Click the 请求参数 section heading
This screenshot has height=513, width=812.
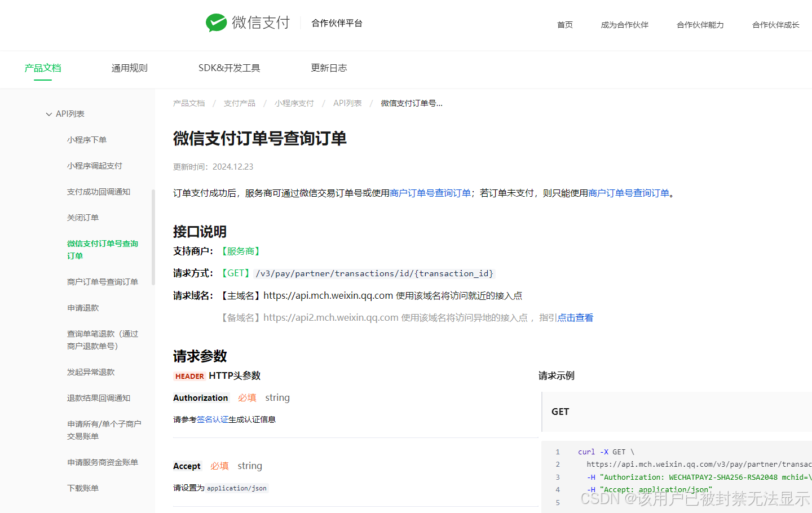click(200, 356)
